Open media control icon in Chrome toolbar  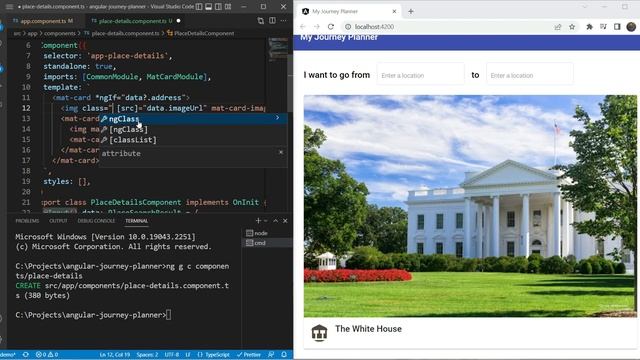[603, 27]
